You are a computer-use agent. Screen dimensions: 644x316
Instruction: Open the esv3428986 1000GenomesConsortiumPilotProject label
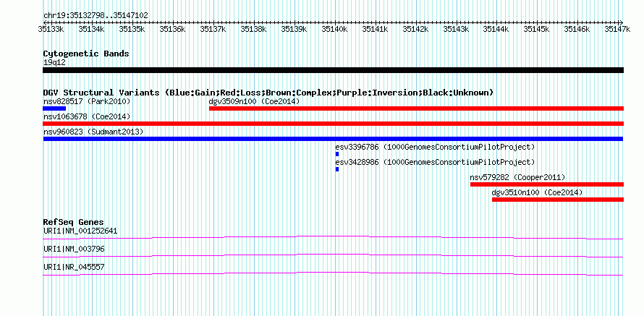coord(436,162)
